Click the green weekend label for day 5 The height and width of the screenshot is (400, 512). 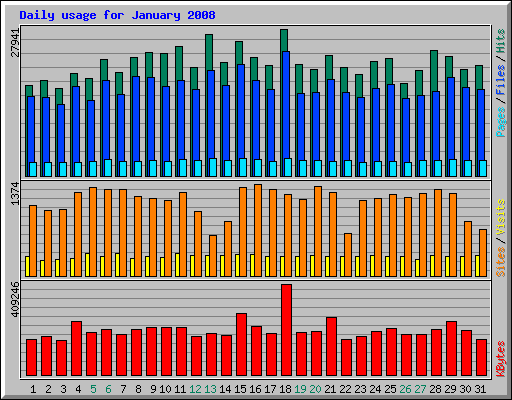click(93, 389)
